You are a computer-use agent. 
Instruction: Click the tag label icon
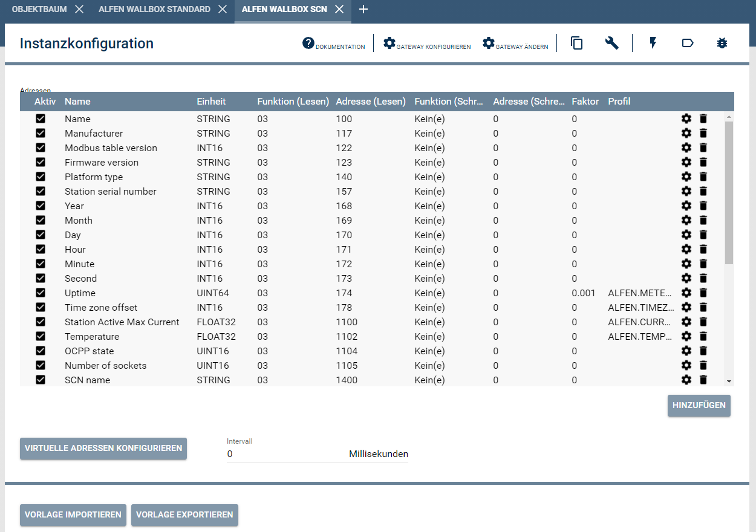coord(688,42)
